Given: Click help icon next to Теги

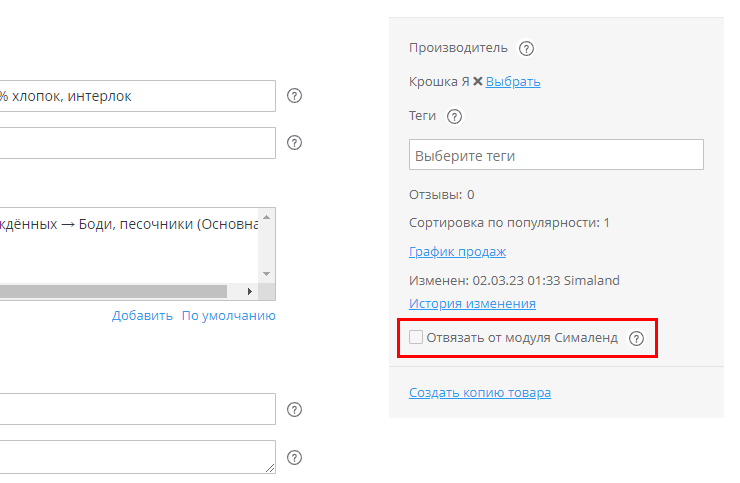Looking at the screenshot, I should click(454, 116).
